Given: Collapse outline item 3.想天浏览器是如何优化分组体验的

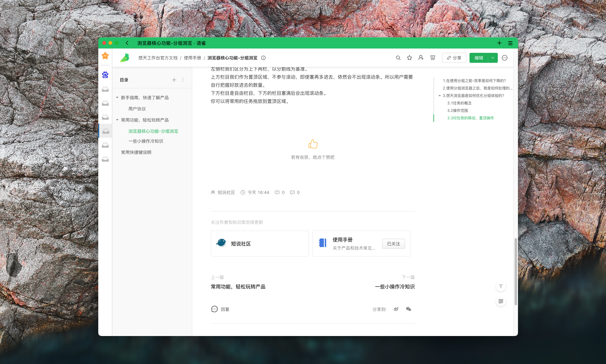Looking at the screenshot, I should point(440,96).
